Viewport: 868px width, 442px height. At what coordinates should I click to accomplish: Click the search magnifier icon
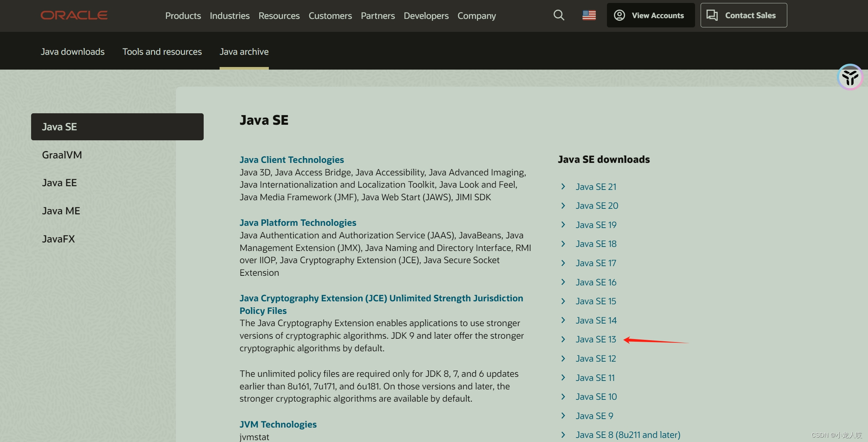click(x=559, y=15)
